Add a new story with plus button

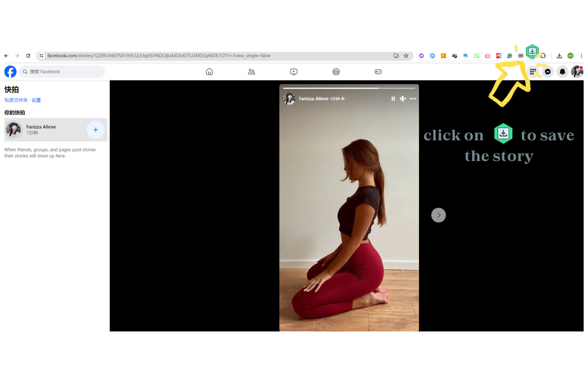[96, 130]
